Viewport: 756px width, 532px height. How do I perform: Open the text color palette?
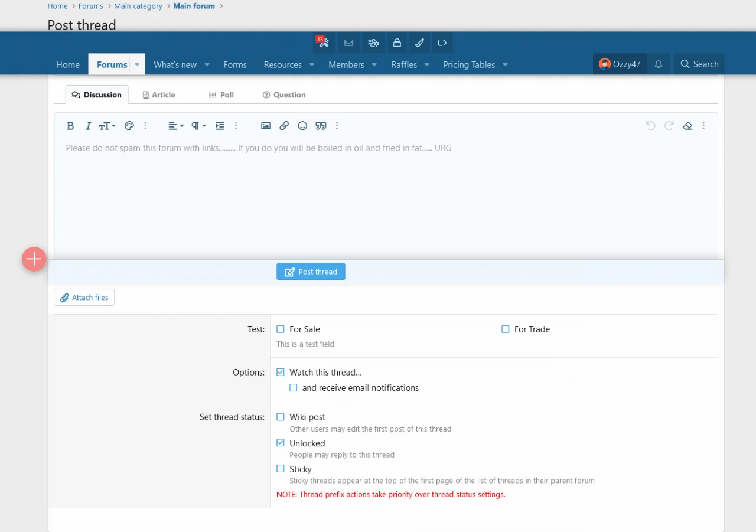tap(129, 126)
